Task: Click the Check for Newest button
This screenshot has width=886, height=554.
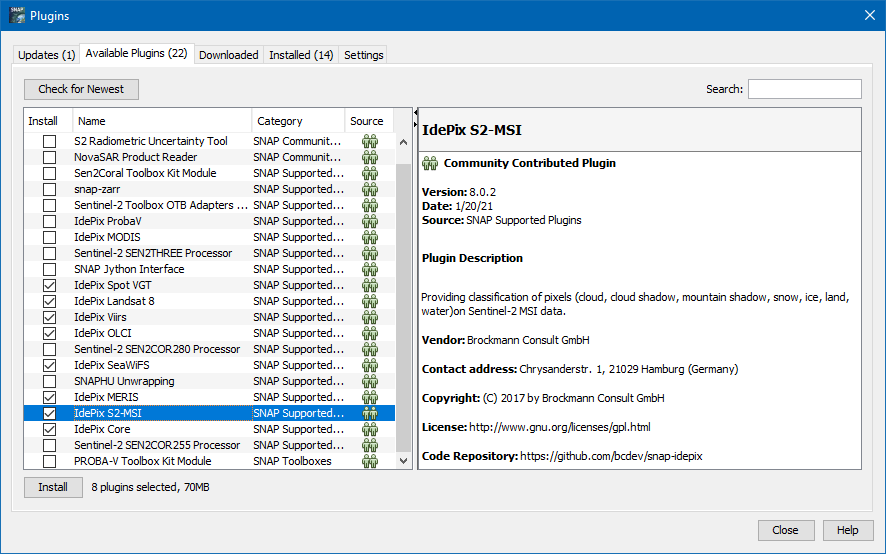Action: [81, 89]
